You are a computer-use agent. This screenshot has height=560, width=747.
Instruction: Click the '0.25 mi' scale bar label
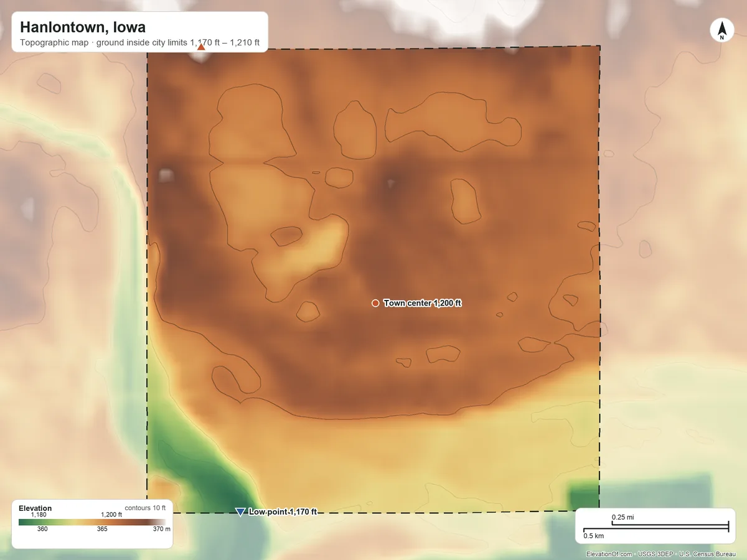tap(622, 518)
